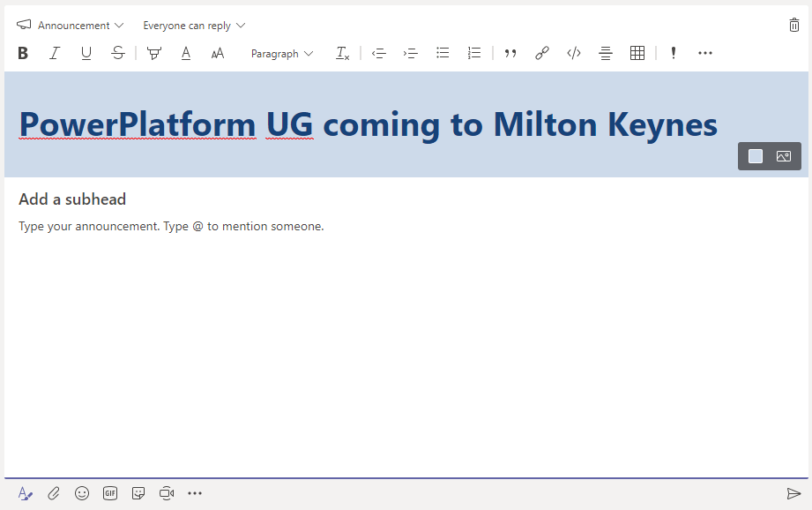This screenshot has width=812, height=510.
Task: Choose a banner color scheme
Action: click(x=756, y=156)
